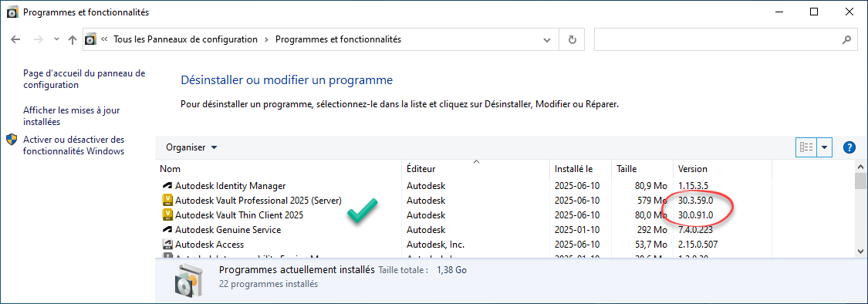Viewport: 868px width, 304px height.
Task: Click 'Programmes et fonctionnalités' breadcrumb
Action: coord(338,39)
